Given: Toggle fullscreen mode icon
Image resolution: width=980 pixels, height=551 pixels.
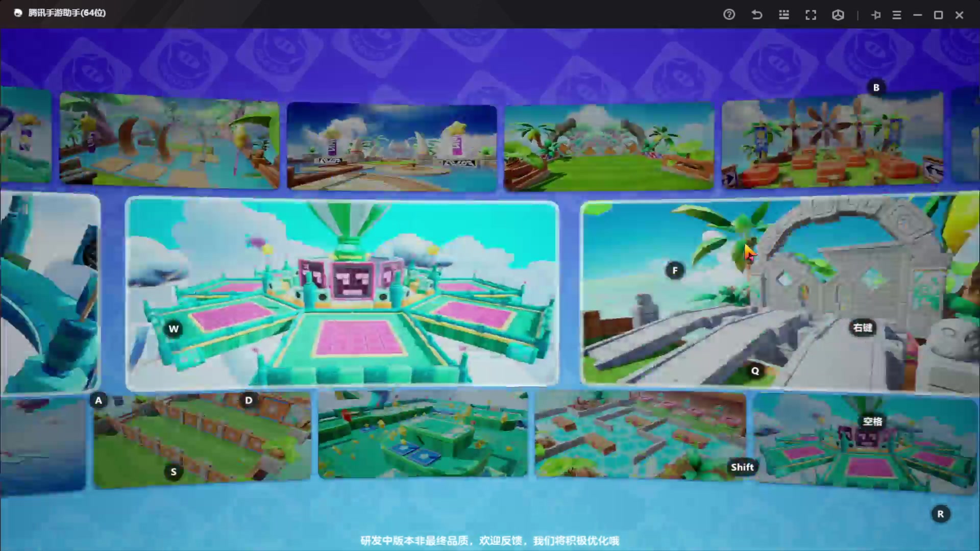Looking at the screenshot, I should pyautogui.click(x=811, y=15).
